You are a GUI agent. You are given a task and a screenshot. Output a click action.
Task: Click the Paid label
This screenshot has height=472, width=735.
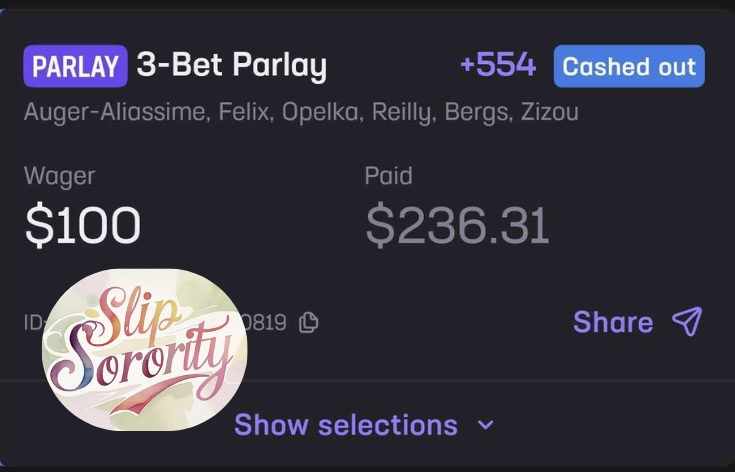point(389,177)
